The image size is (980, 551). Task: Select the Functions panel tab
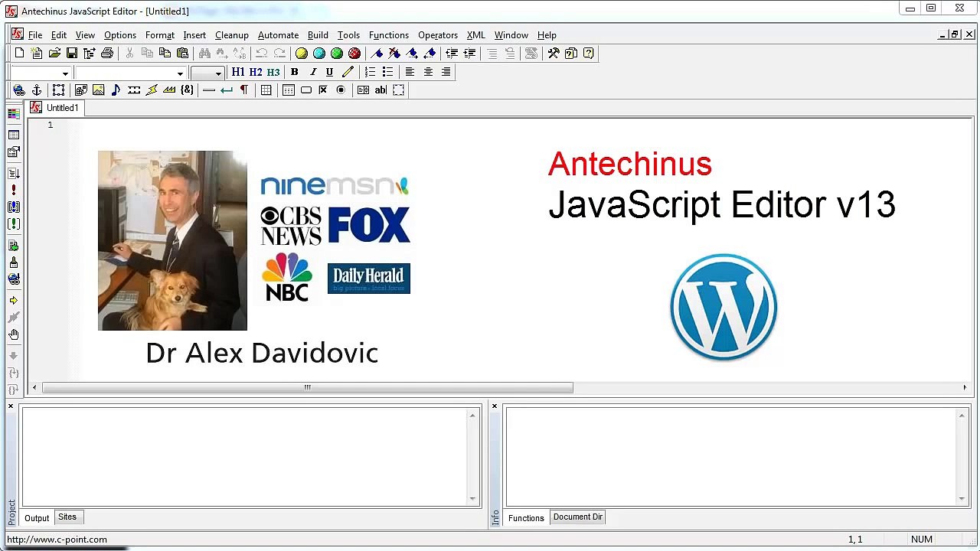point(526,518)
